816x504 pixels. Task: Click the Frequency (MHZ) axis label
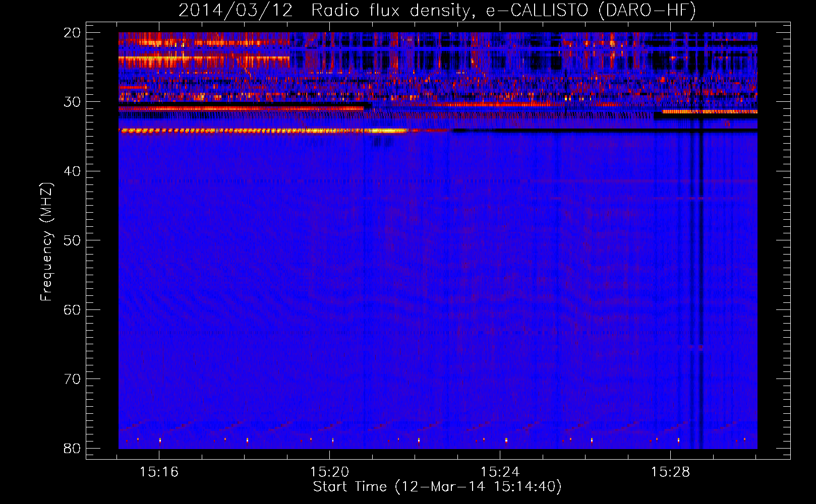(x=46, y=242)
